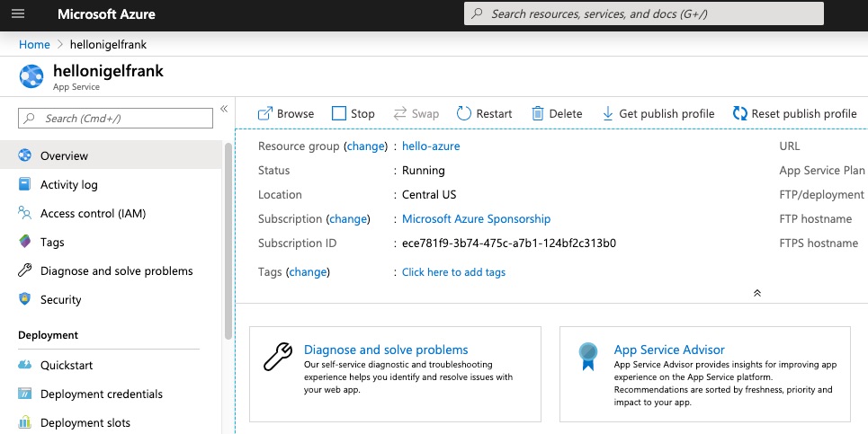The image size is (868, 434).
Task: Click the App Service Plan label
Action: coord(822,171)
